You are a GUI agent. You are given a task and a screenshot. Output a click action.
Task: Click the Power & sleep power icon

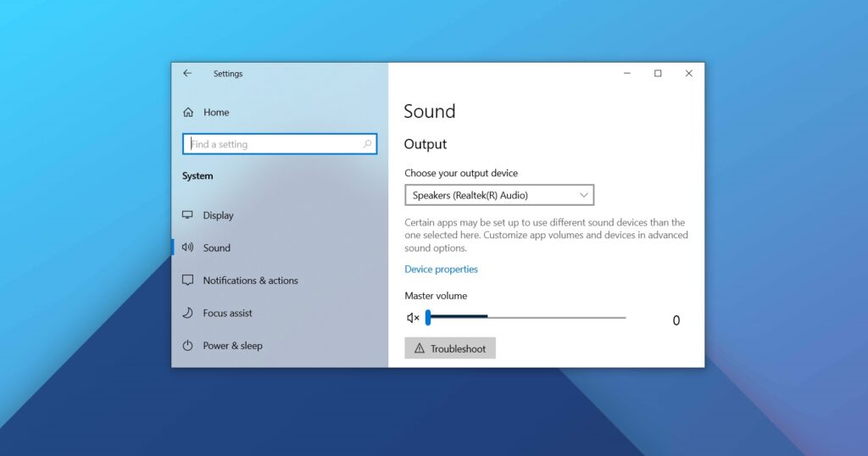coord(188,346)
